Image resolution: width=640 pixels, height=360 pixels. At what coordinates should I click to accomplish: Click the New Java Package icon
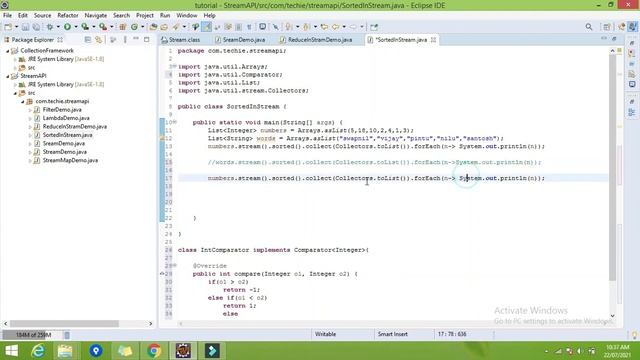click(x=122, y=27)
